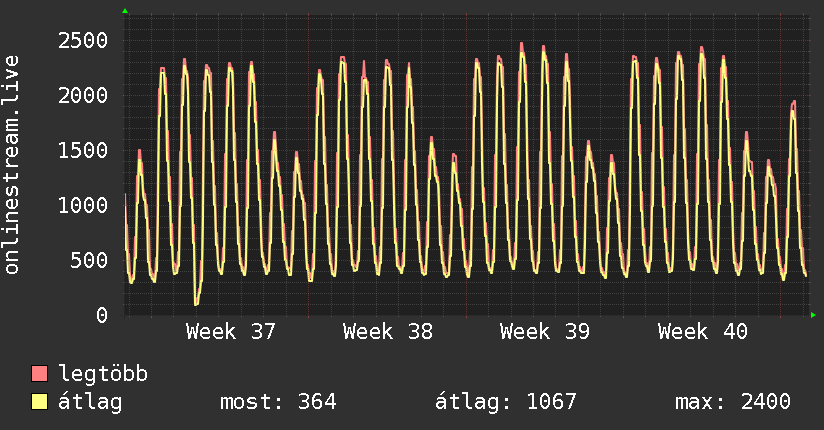Click the green arrow atop the y-axis
The width and height of the screenshot is (824, 430).
tap(125, 11)
